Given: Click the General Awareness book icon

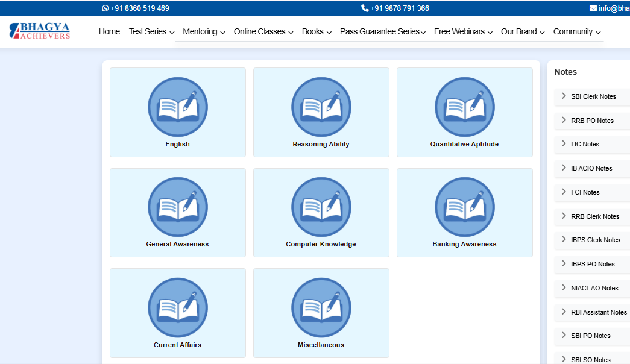Looking at the screenshot, I should point(177,207).
